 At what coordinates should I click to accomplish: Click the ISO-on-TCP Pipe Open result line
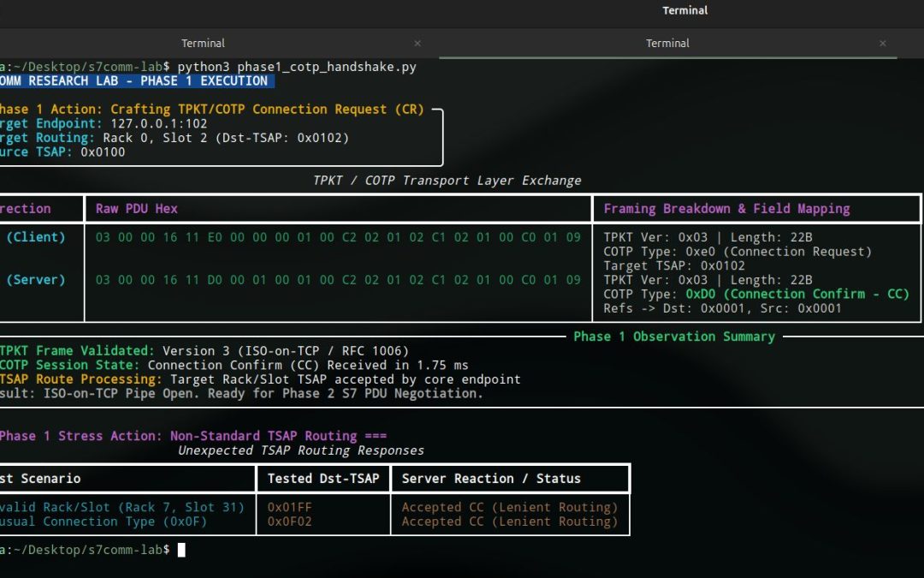[241, 393]
